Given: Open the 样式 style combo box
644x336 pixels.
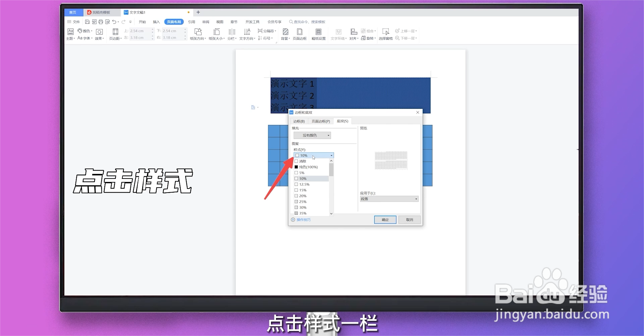Looking at the screenshot, I should point(314,155).
